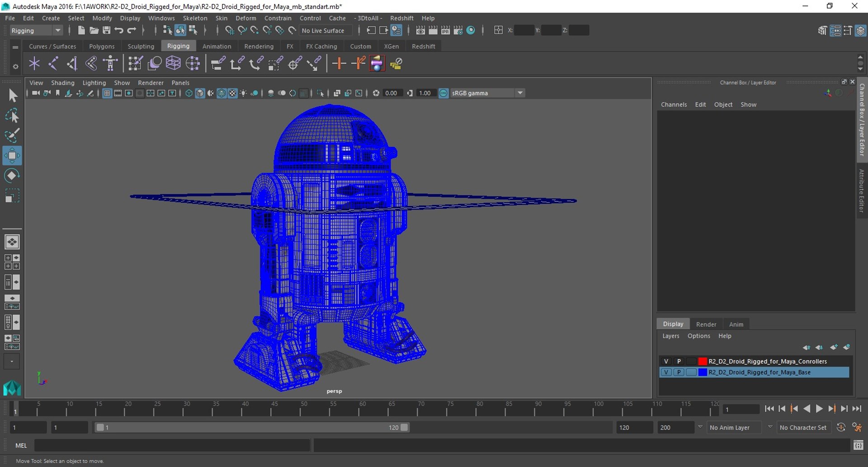This screenshot has width=868, height=467.
Task: Play the animation forwards
Action: (819, 409)
